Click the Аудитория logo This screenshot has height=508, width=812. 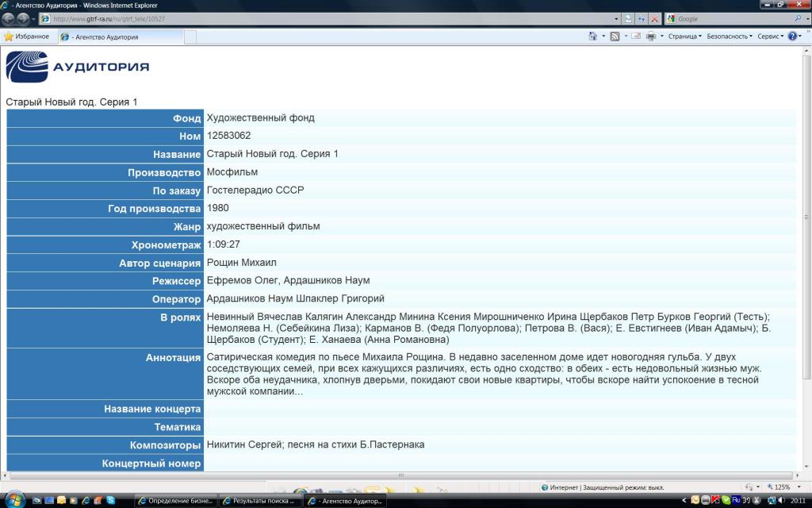(x=78, y=67)
